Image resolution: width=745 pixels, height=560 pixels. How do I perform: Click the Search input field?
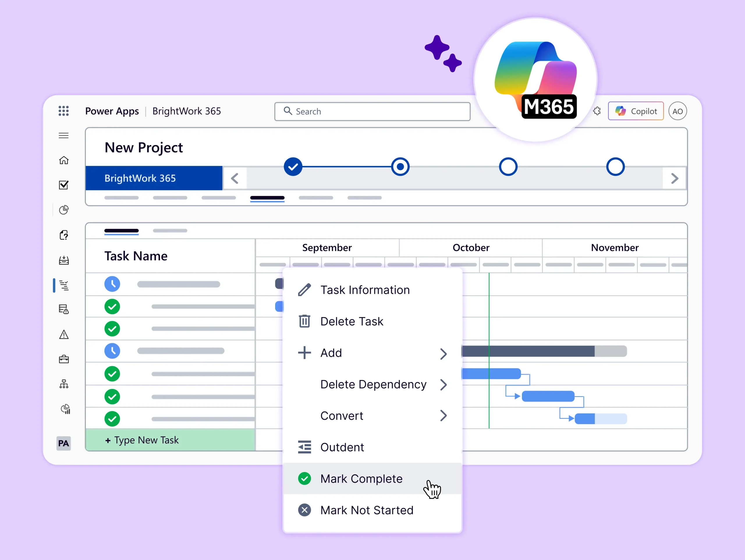[x=372, y=111]
